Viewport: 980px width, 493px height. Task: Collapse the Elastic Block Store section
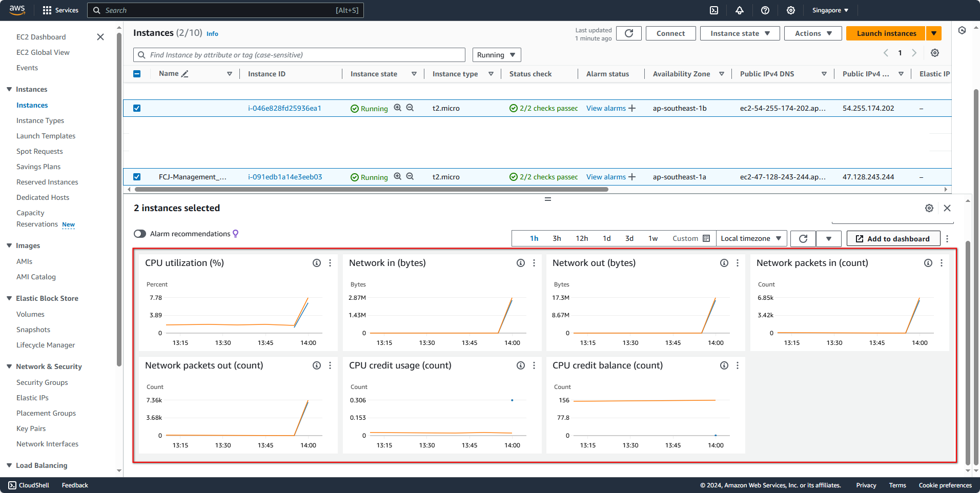(x=9, y=298)
